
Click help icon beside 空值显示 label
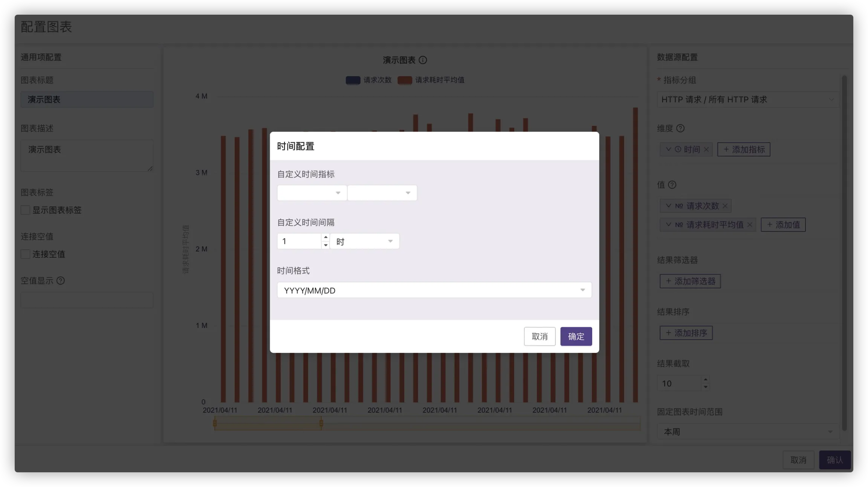(61, 281)
